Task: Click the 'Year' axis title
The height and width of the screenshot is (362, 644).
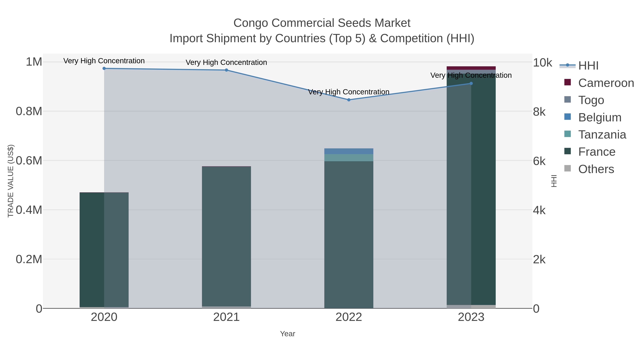Action: point(288,334)
